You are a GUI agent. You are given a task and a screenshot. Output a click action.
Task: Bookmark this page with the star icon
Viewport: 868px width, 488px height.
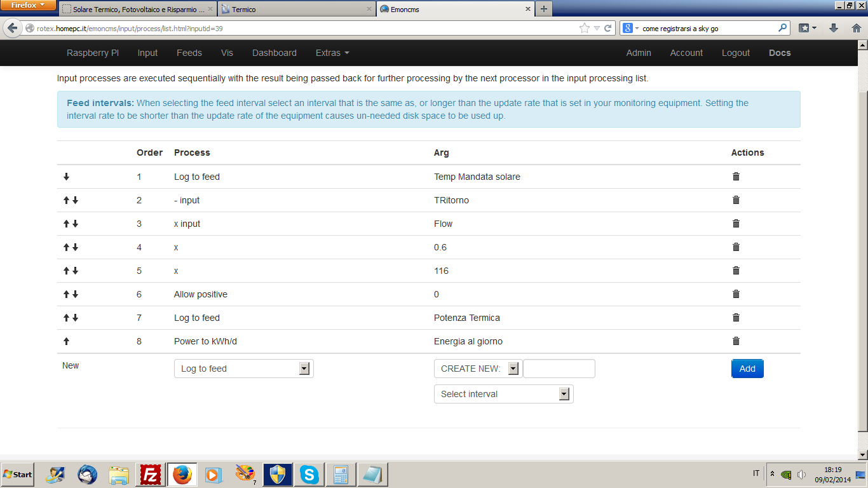point(584,28)
